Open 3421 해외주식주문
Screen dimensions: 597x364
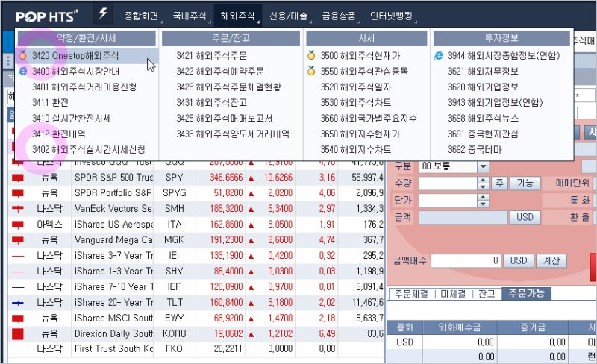(x=212, y=56)
